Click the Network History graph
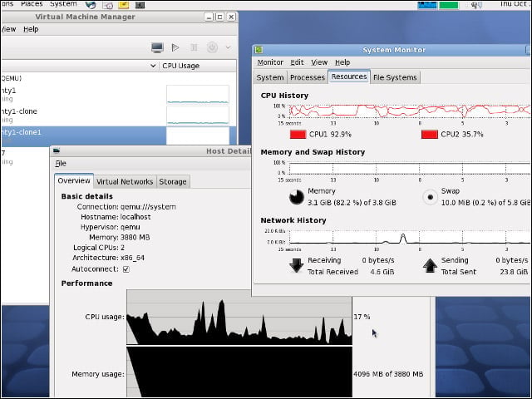 pos(410,237)
